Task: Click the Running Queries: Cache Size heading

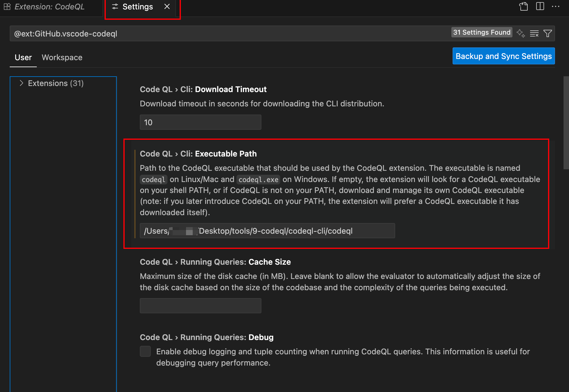Action: pyautogui.click(x=215, y=262)
